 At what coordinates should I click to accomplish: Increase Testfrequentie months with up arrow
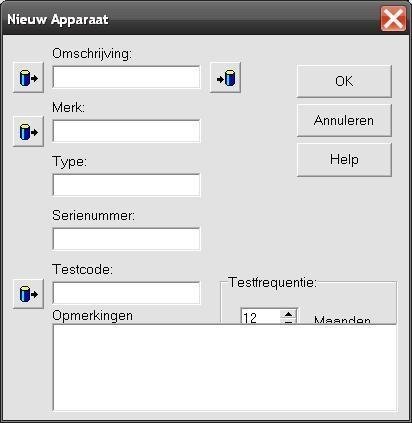pos(288,314)
